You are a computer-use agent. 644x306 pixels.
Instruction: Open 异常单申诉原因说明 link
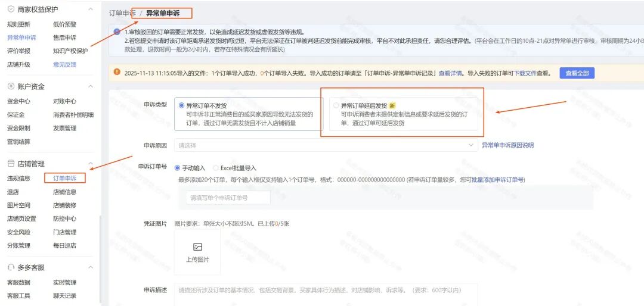pyautogui.click(x=507, y=145)
